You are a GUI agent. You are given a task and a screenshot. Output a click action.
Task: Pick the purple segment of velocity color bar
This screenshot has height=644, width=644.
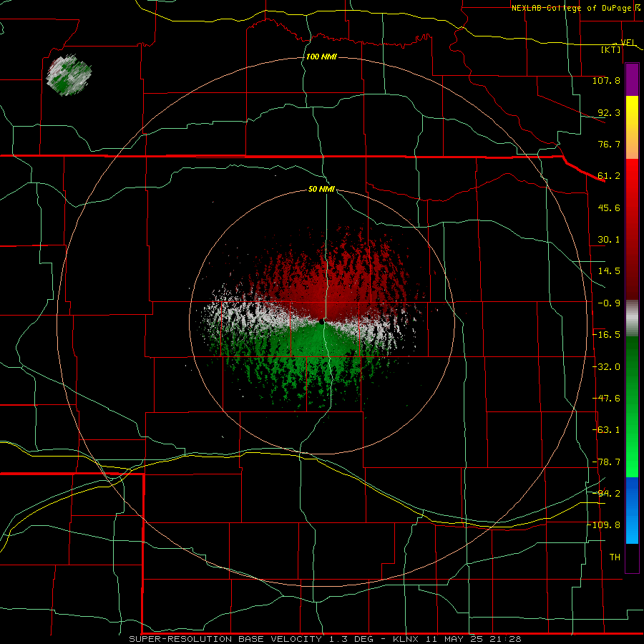(x=632, y=79)
